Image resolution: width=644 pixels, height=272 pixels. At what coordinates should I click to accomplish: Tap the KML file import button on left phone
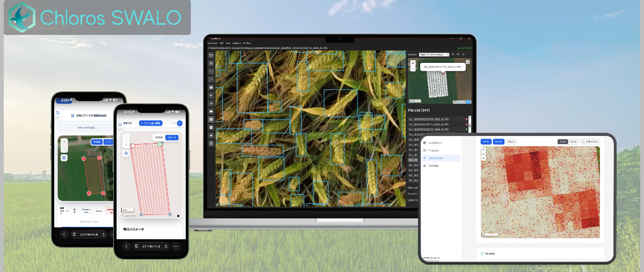click(89, 115)
